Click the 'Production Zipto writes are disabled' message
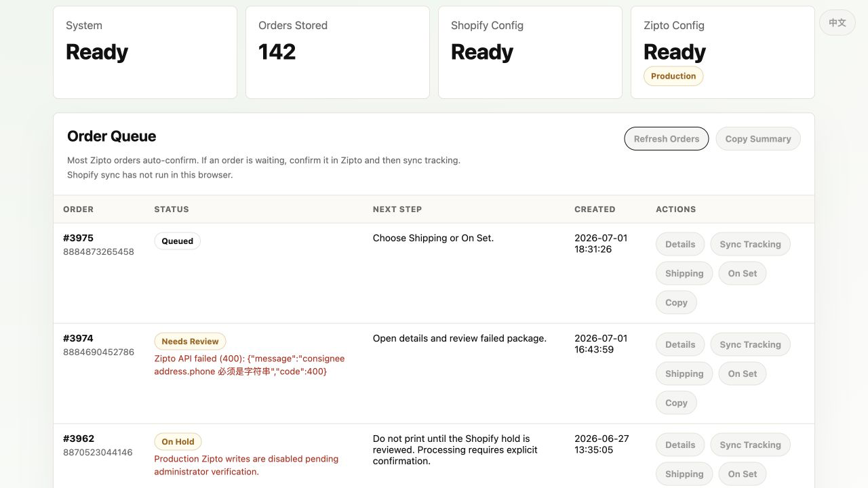This screenshot has width=868, height=488. pos(246,465)
